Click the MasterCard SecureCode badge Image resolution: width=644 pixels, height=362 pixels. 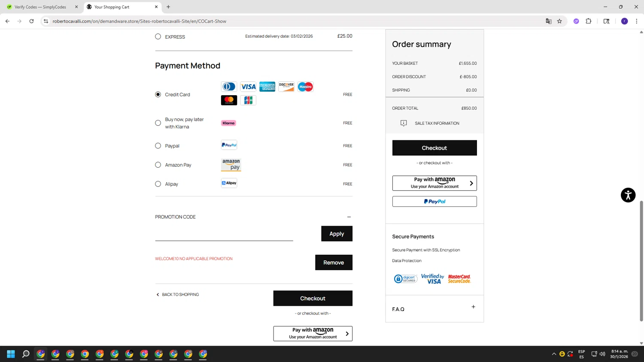point(459,279)
